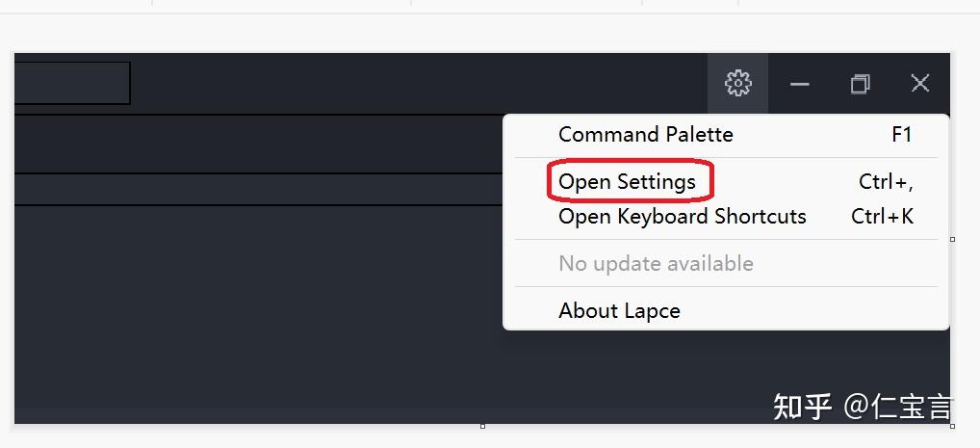Restore down the Lapce window

(x=860, y=84)
